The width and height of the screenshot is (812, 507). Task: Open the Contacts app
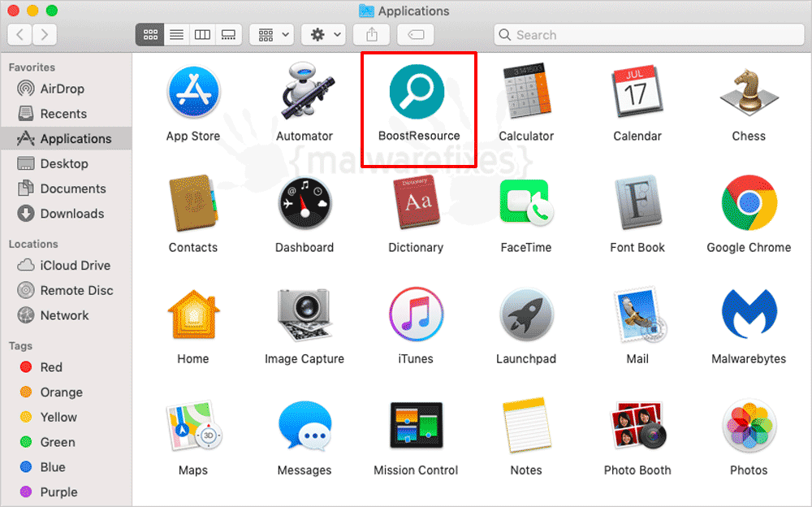(193, 203)
